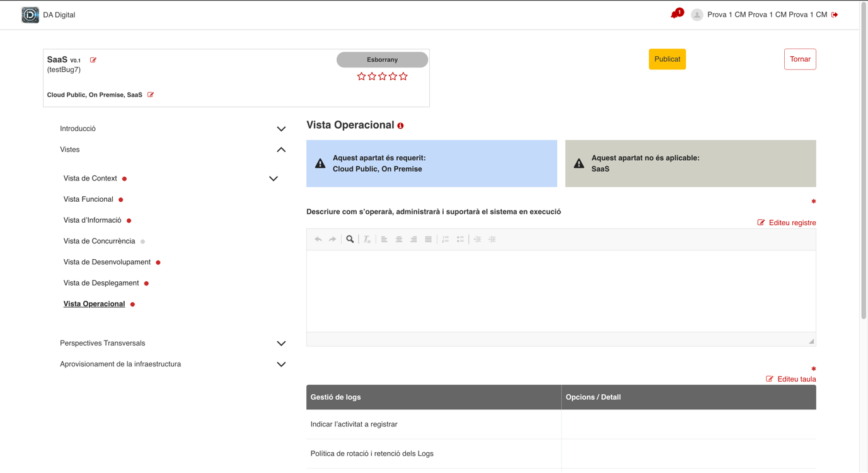Screen dimensions: 868x473
Task: Click the bulleted list icon
Action: pos(460,240)
